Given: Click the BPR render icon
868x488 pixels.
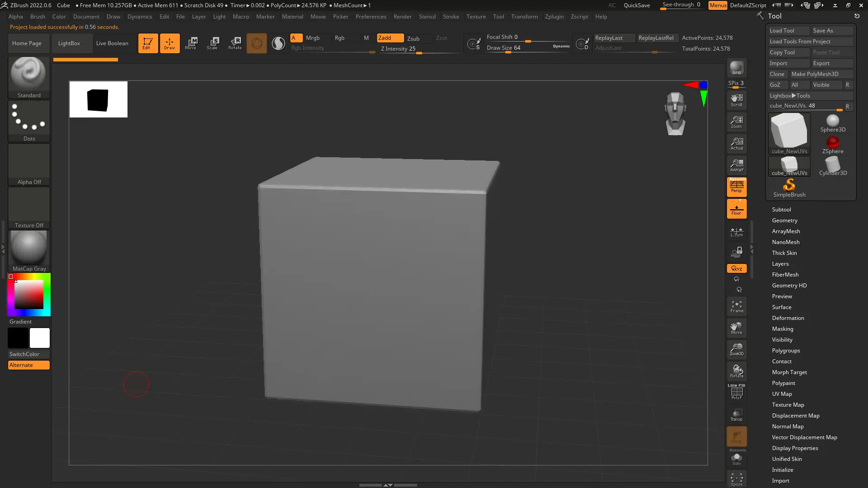Looking at the screenshot, I should coord(736,68).
